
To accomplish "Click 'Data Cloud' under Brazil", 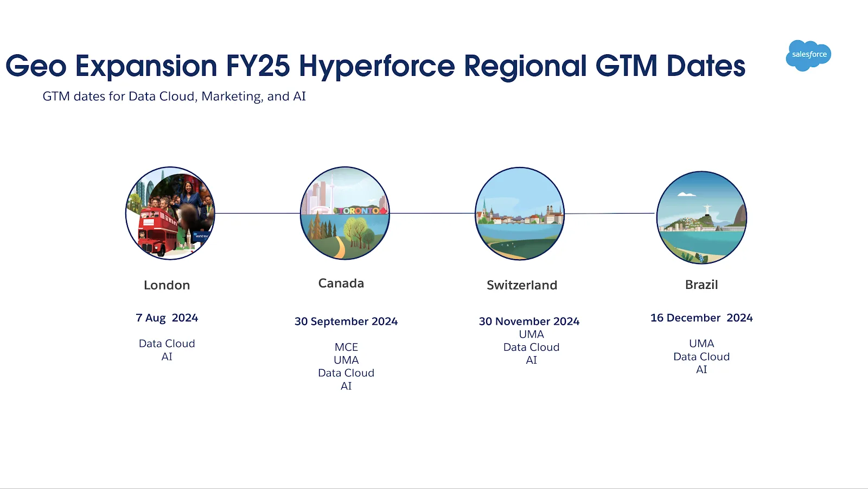I will click(x=701, y=357).
